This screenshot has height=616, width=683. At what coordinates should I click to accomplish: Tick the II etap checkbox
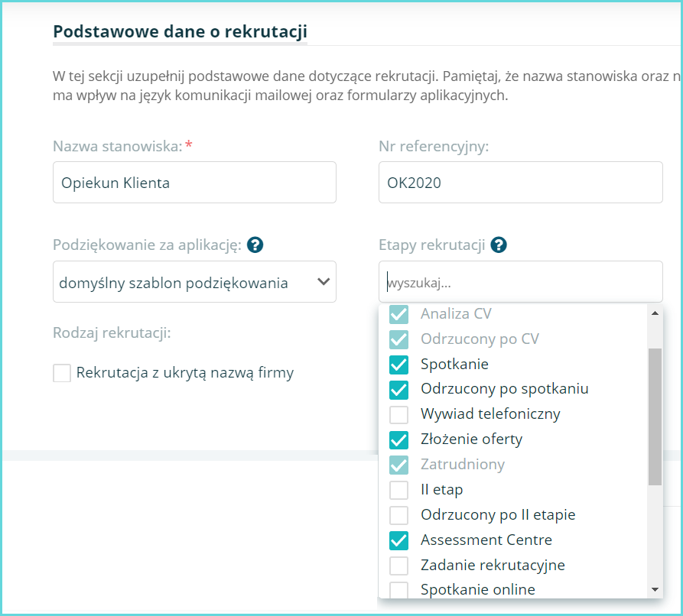[x=398, y=490]
